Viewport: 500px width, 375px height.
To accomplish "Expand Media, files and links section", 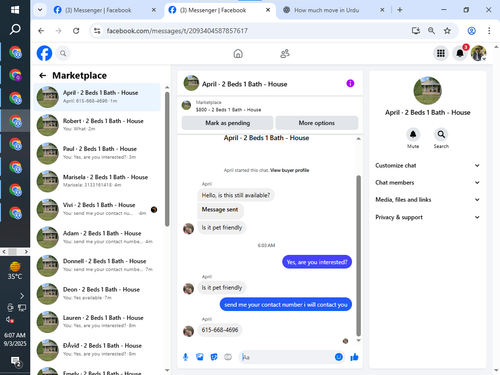I will click(428, 200).
